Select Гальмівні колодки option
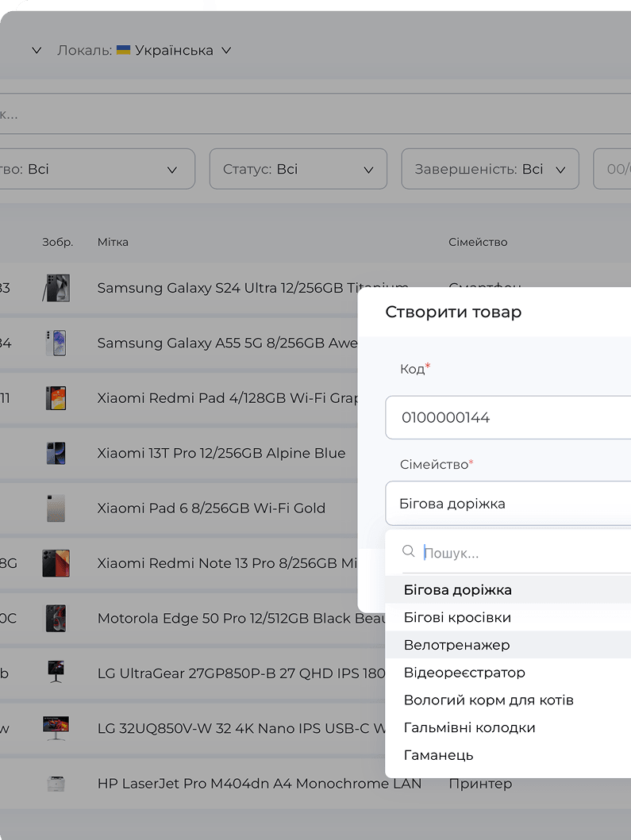 point(508,727)
